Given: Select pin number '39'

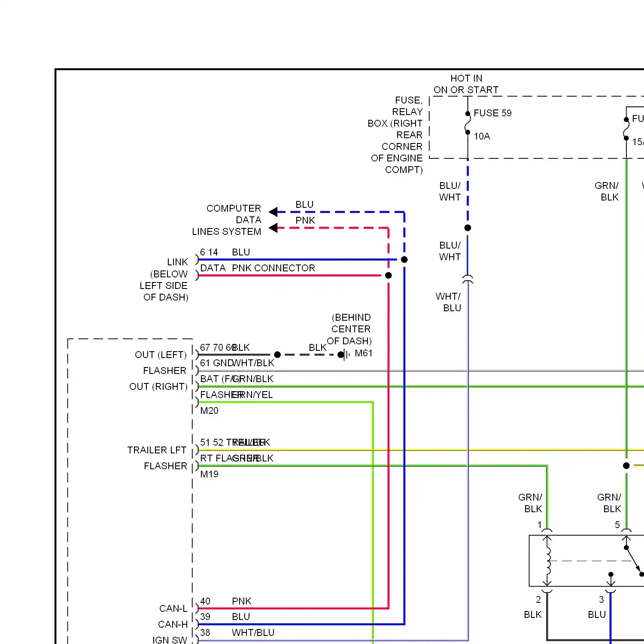Looking at the screenshot, I should (205, 617).
